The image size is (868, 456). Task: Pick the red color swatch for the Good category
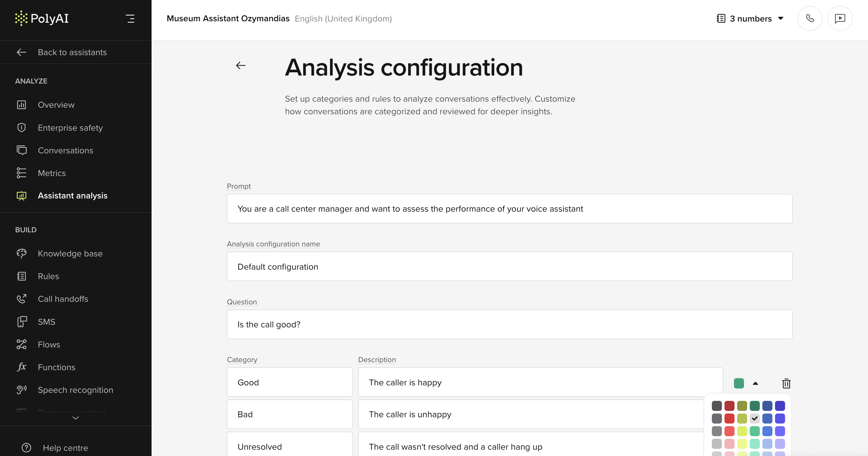[730, 406]
